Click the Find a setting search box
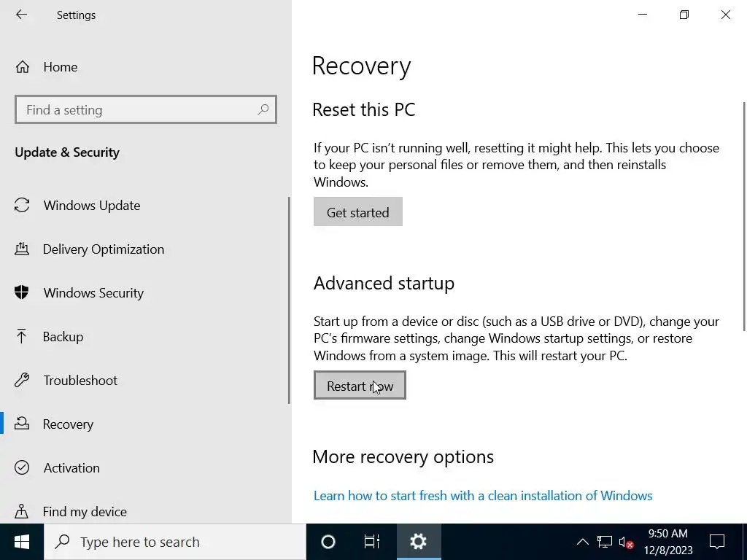 click(146, 109)
